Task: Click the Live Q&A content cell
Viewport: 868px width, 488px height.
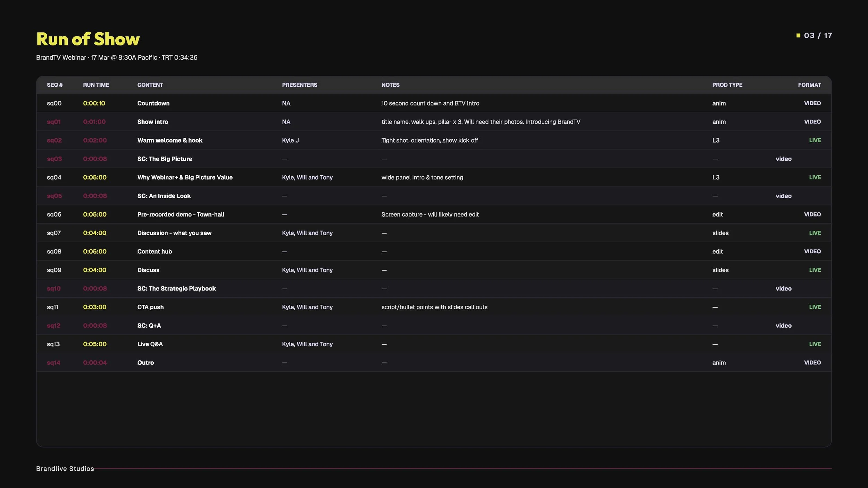Action: point(150,344)
